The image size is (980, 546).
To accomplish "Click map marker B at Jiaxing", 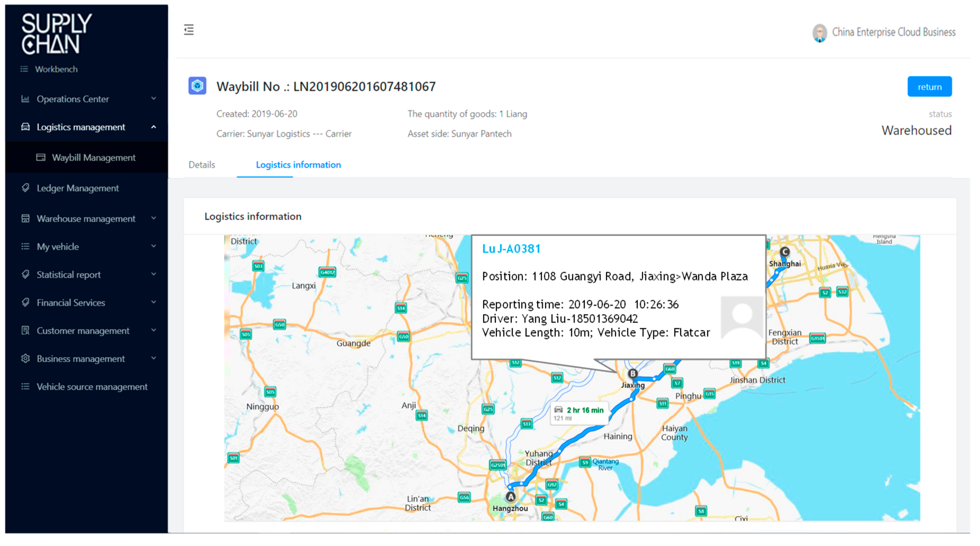I will click(x=633, y=373).
